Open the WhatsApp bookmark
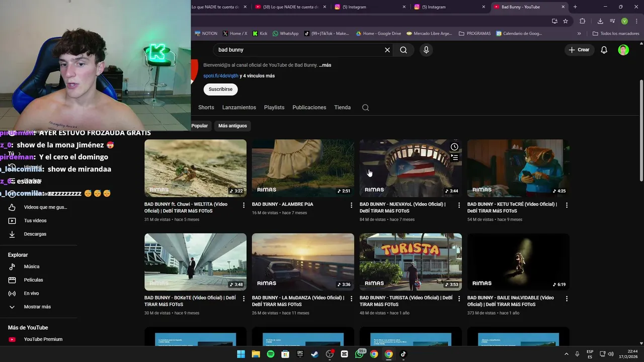The width and height of the screenshot is (644, 362). [285, 34]
